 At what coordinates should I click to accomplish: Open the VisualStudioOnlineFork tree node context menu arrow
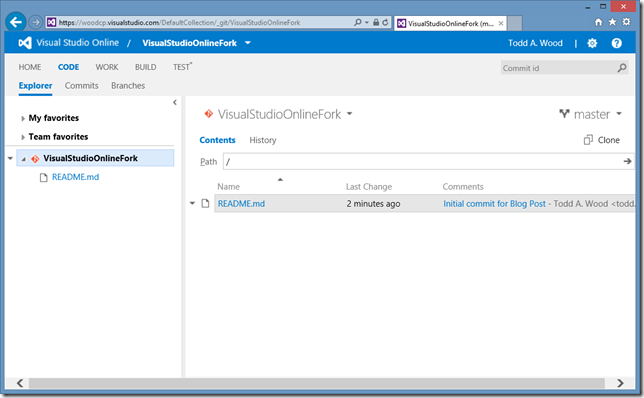[x=10, y=158]
